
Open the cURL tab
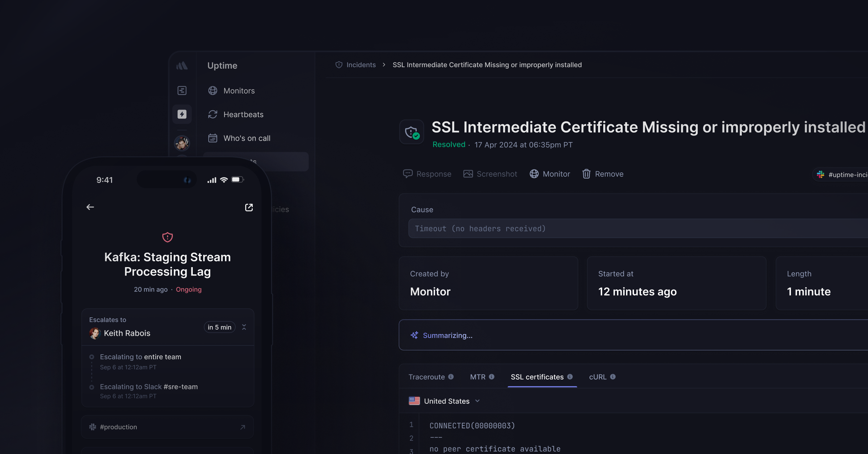coord(598,377)
